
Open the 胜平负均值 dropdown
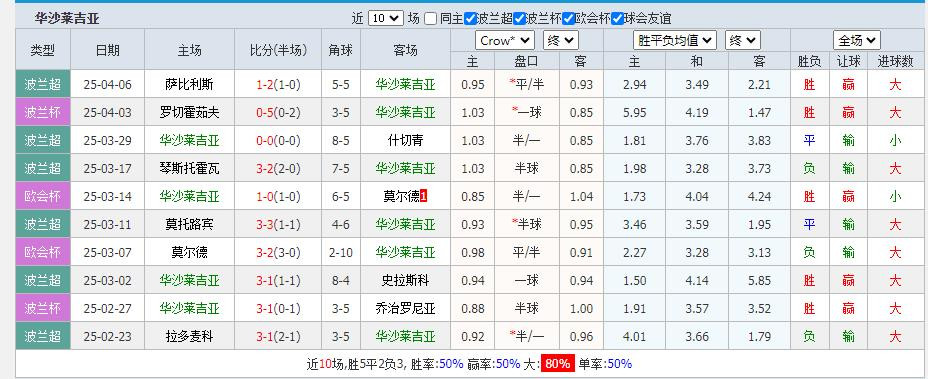(x=675, y=40)
